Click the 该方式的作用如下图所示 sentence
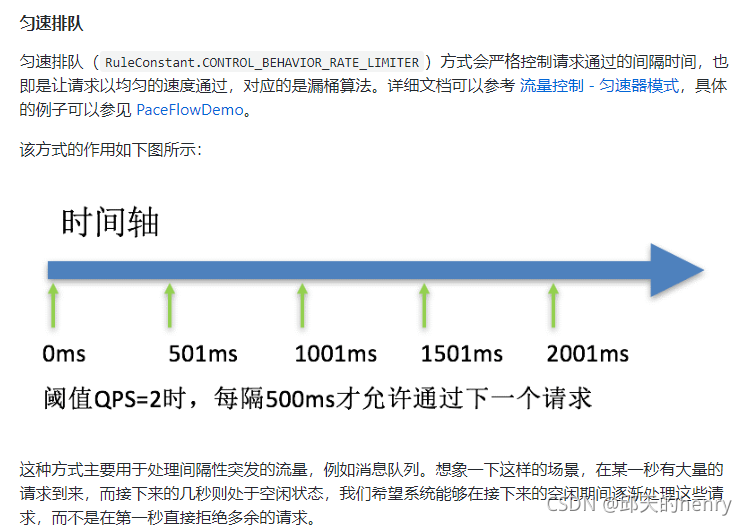The height and width of the screenshot is (525, 747). point(111,150)
